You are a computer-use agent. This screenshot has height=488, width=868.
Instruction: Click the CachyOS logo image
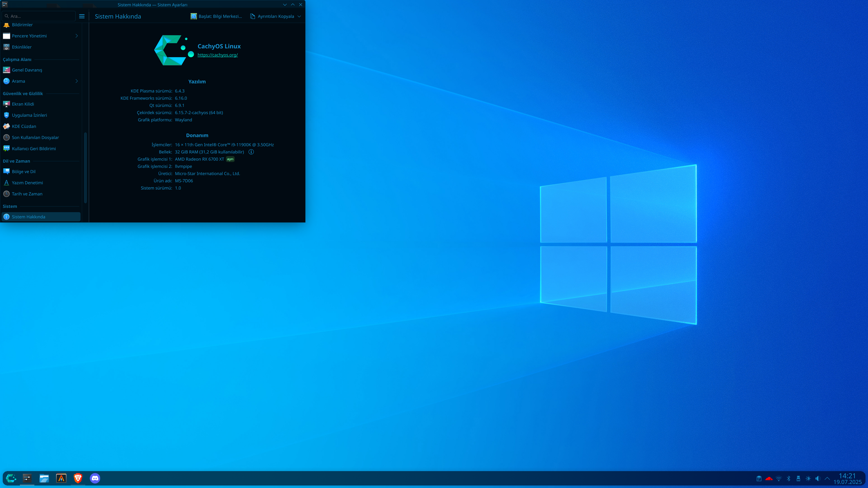pyautogui.click(x=174, y=50)
